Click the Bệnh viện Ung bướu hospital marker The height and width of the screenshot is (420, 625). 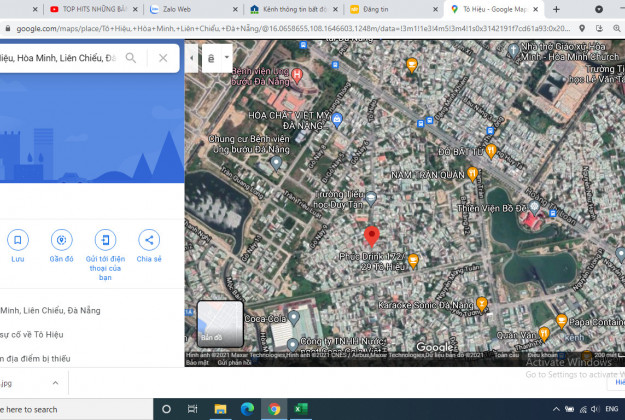click(297, 75)
